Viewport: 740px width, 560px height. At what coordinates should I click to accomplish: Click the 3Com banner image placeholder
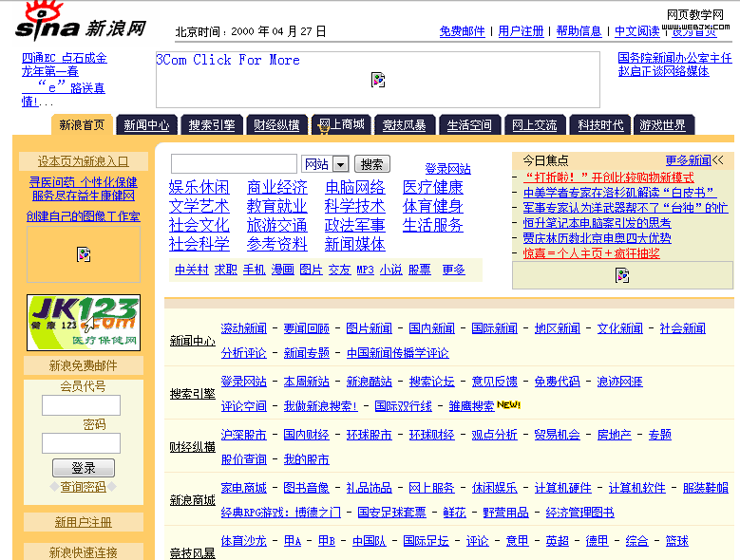378,80
